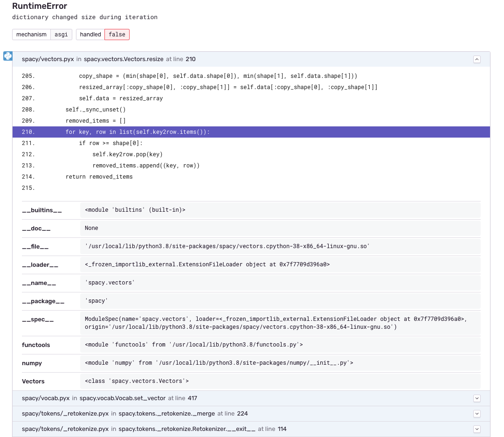Click code line 211 if row >= shape[0]

110,143
